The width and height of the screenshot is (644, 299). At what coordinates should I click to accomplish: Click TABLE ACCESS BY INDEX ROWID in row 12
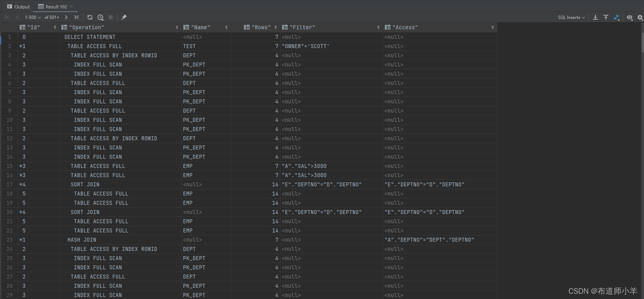(x=120, y=138)
